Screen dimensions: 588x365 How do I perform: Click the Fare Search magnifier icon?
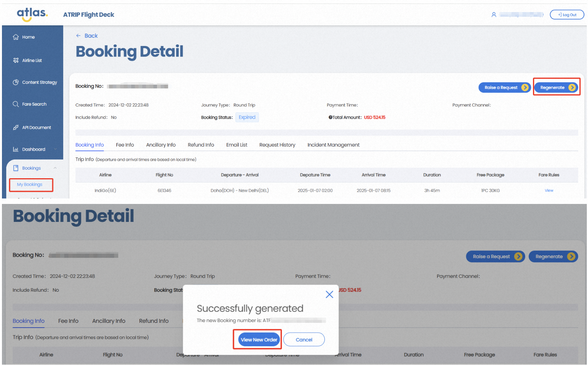(16, 104)
